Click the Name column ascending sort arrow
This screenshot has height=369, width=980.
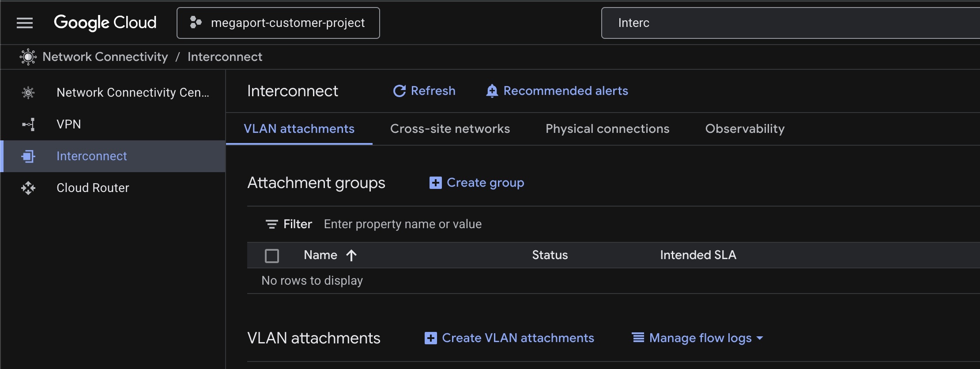tap(351, 256)
